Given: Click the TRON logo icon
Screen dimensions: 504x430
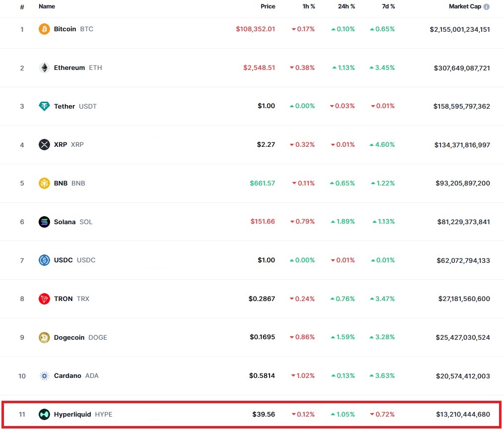Looking at the screenshot, I should point(45,299).
